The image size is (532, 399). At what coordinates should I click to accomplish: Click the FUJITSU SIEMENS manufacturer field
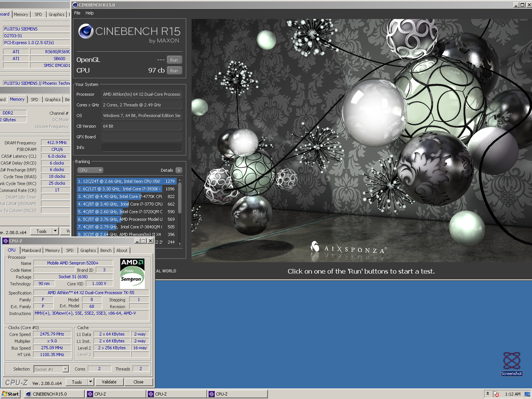[36, 29]
